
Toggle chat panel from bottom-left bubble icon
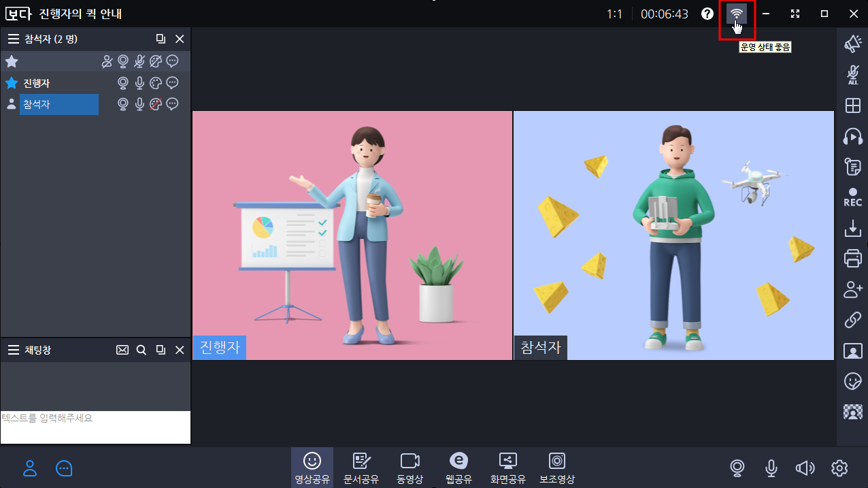64,468
